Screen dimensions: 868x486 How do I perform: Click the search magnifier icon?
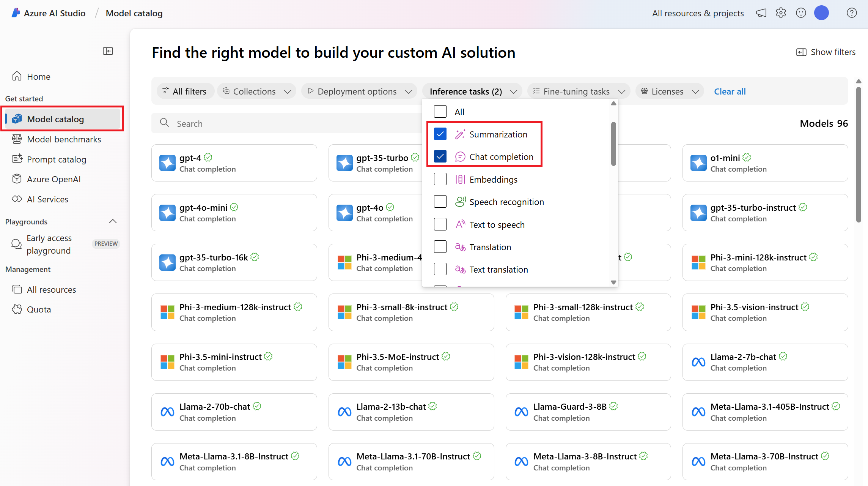164,123
